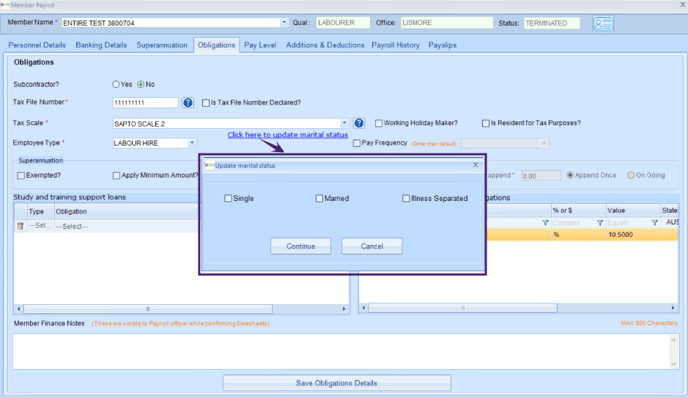Click the Type column header
Image resolution: width=688 pixels, height=397 pixels.
pos(40,211)
